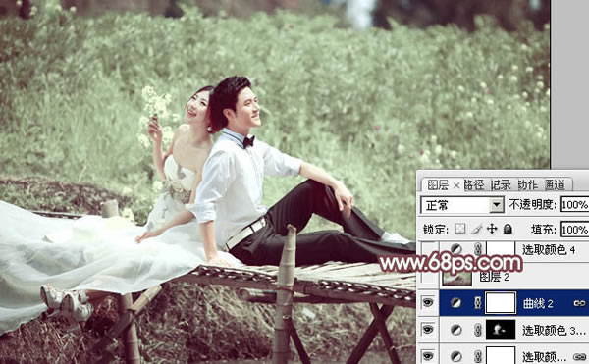Click chain link icon on 曲线 2 row end
Viewport: 589px width, 364px height.
580,303
